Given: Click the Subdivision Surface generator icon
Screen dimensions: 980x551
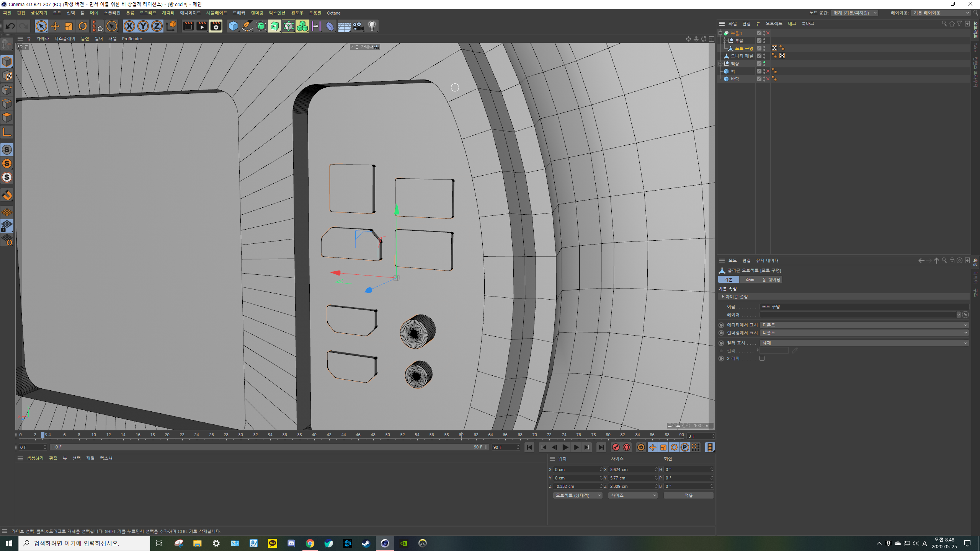Looking at the screenshot, I should point(261,26).
